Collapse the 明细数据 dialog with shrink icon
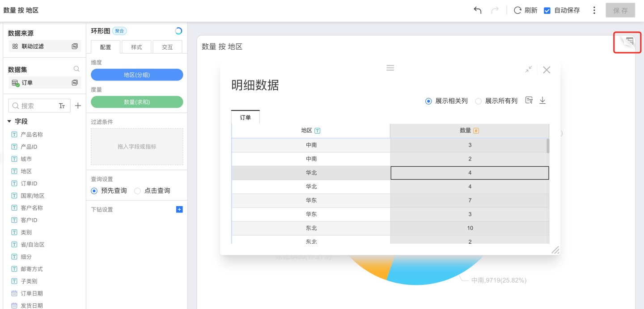The image size is (644, 309). coord(529,69)
